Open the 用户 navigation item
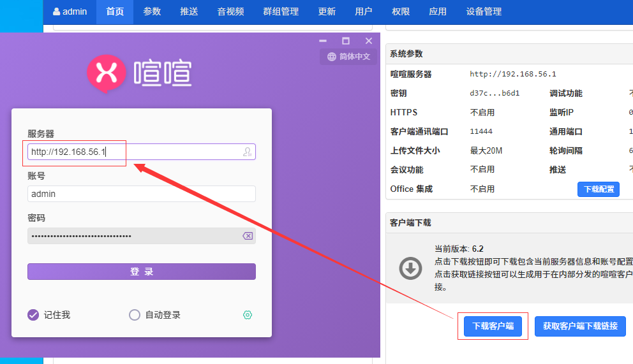Screen dimensions: 633x364 pyautogui.click(x=363, y=11)
